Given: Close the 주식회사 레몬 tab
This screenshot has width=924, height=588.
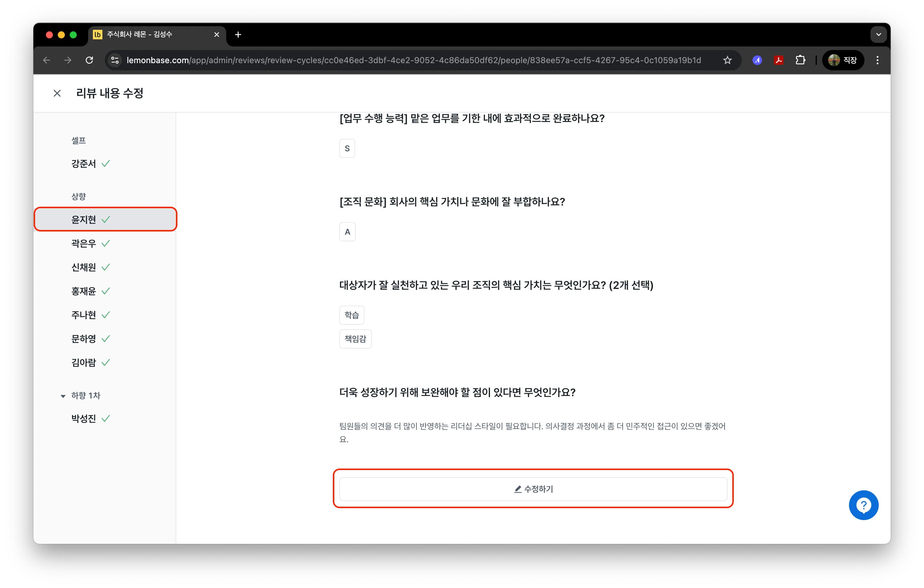Looking at the screenshot, I should coord(216,35).
